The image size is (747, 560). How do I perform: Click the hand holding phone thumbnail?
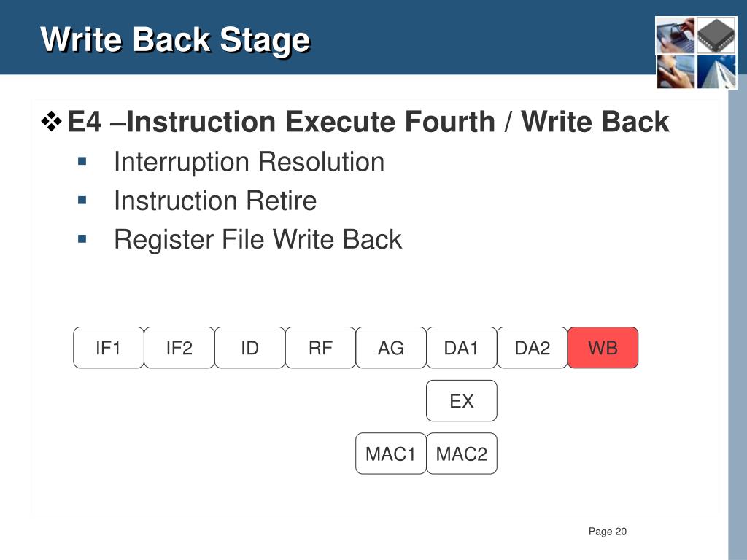676,72
